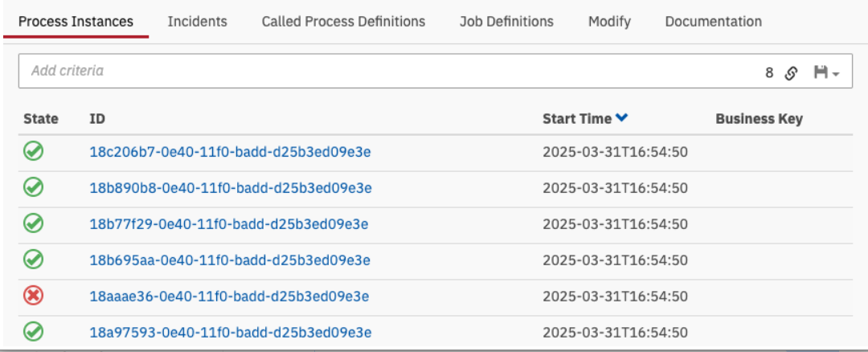
Task: Open process instance 18b77f29-0e40-11f0 link
Action: [228, 224]
